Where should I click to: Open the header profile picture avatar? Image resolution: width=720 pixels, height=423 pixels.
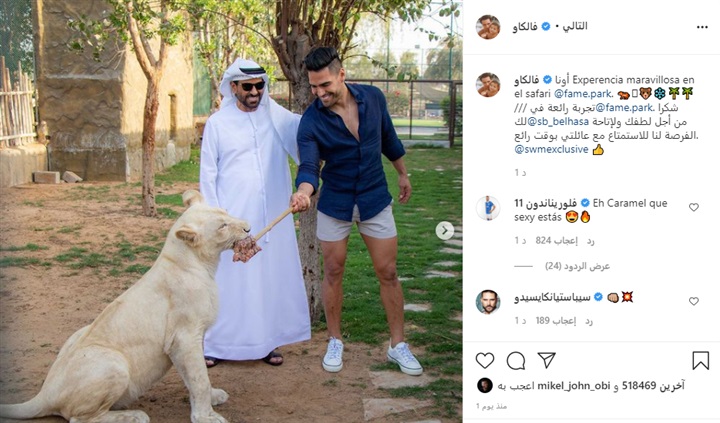[488, 27]
